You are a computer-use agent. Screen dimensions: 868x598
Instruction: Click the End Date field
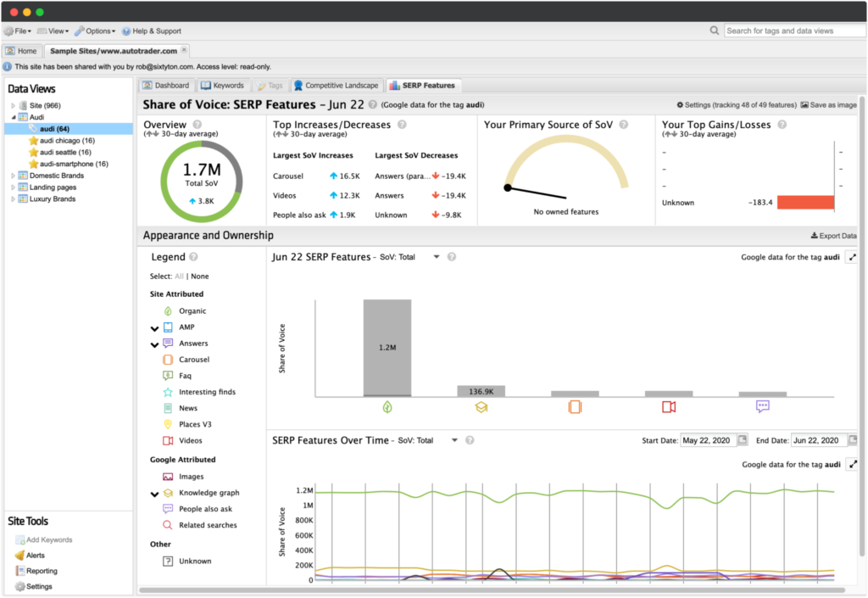[x=820, y=440]
